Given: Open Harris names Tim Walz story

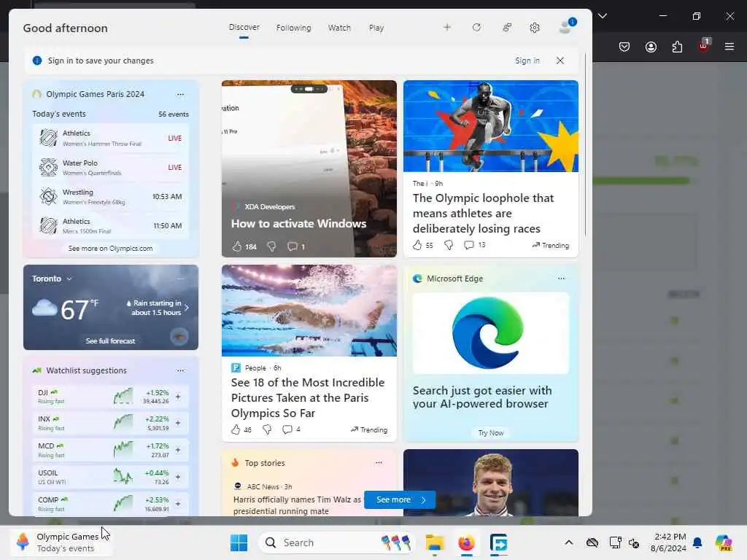Looking at the screenshot, I should (x=298, y=505).
